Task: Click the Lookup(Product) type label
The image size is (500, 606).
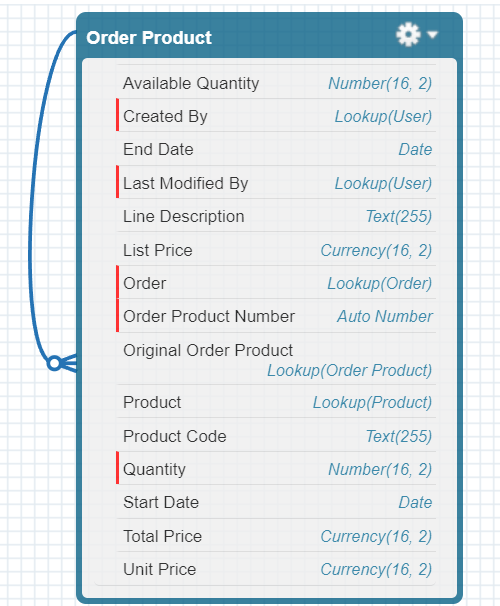Action: 372,402
